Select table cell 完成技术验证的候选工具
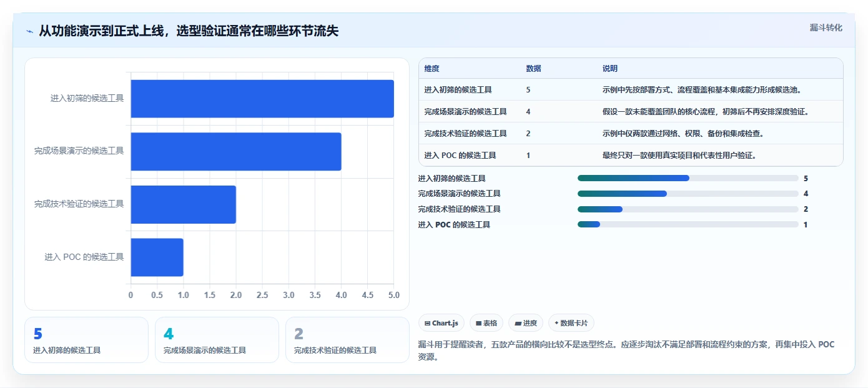868x388 pixels. (x=465, y=134)
